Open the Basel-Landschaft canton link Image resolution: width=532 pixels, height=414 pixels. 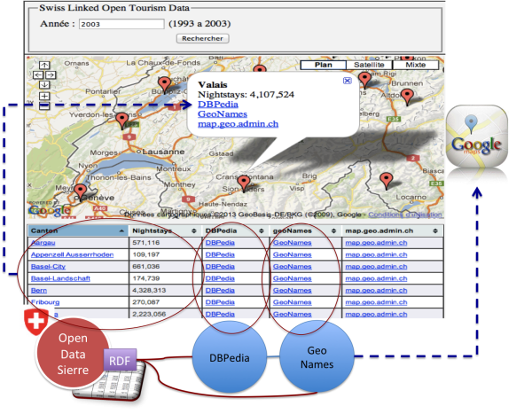pos(60,278)
